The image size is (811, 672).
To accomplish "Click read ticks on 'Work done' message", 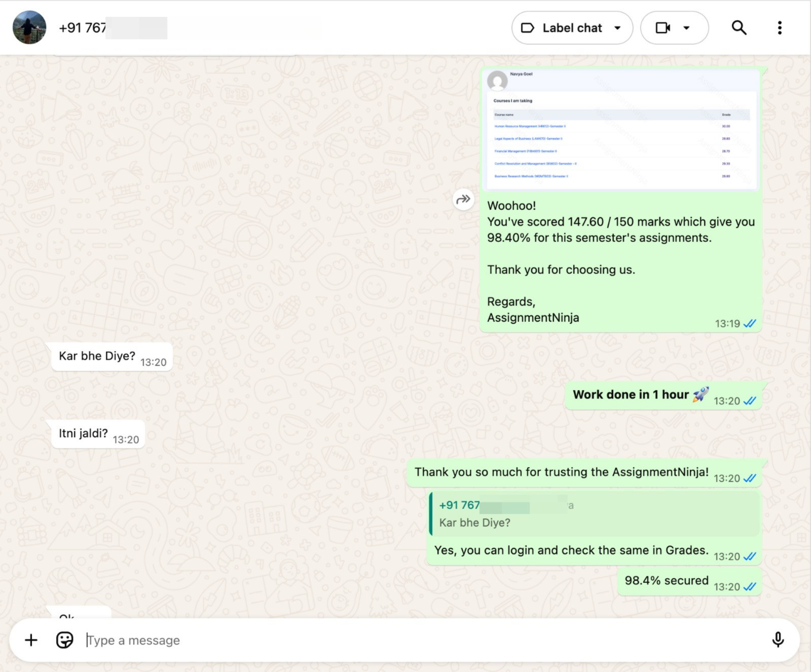I will [x=749, y=400].
